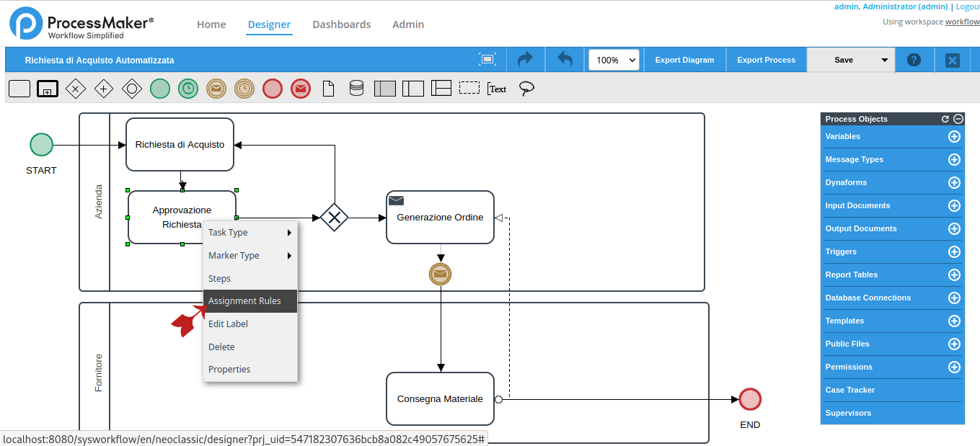Select the Intermediate Message Event tool
This screenshot has width=980, height=446.
point(216,88)
